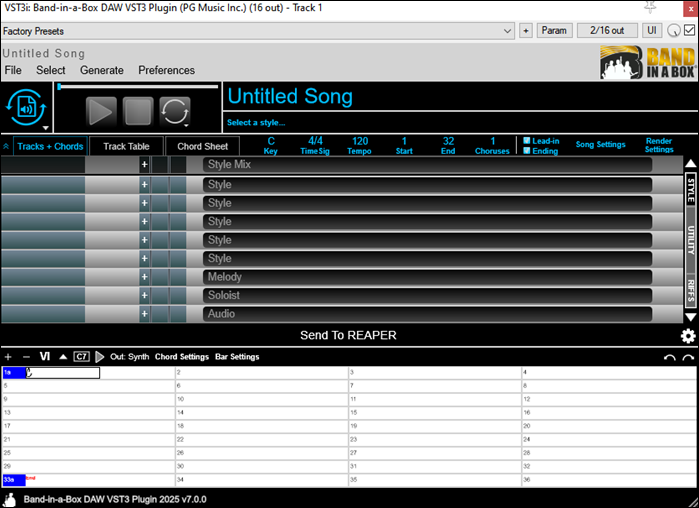Open the gear settings beside Send To REAPER

pos(688,336)
